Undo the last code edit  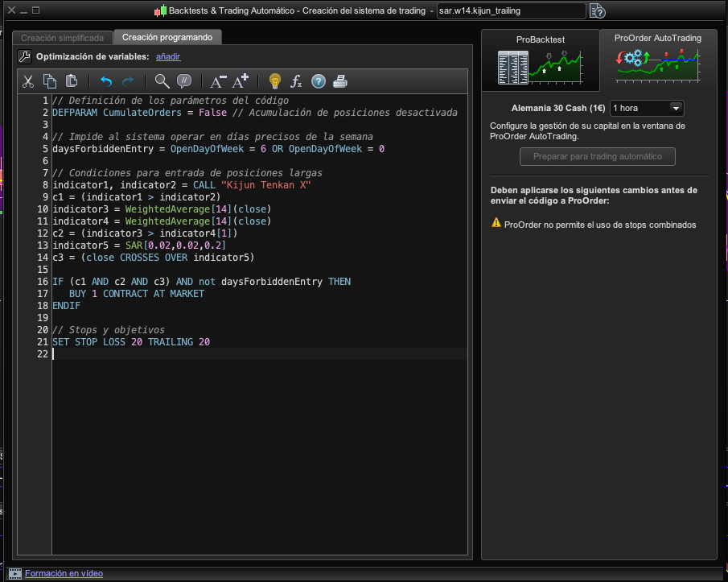coord(106,81)
